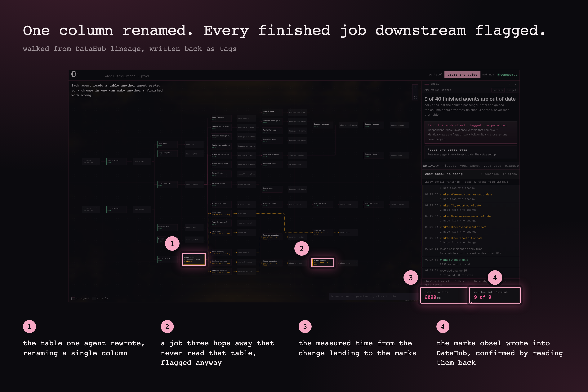588x392 pixels.
Task: Select the Airport report agent node
Action: 374,204
